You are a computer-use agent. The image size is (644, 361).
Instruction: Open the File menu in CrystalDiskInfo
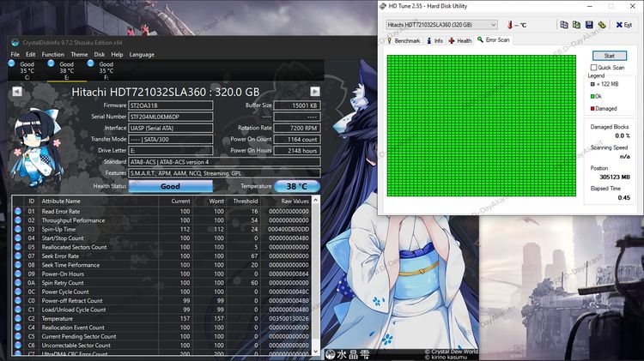[x=15, y=54]
